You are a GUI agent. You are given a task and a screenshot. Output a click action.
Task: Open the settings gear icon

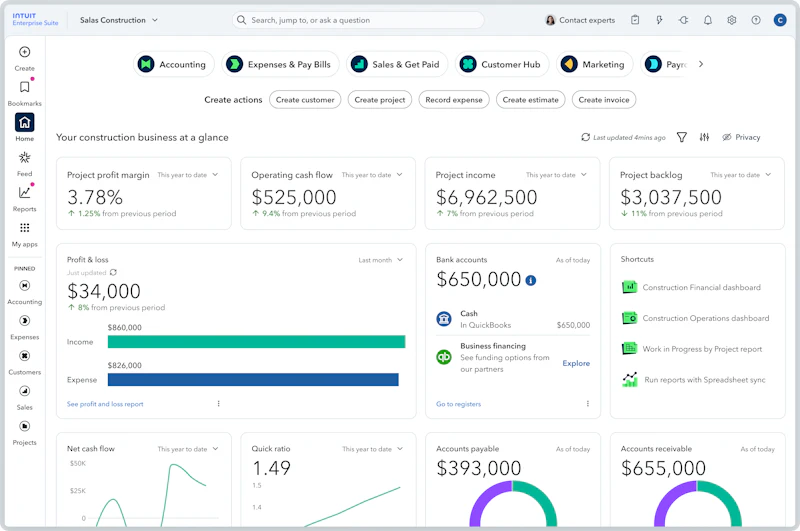pyautogui.click(x=732, y=20)
